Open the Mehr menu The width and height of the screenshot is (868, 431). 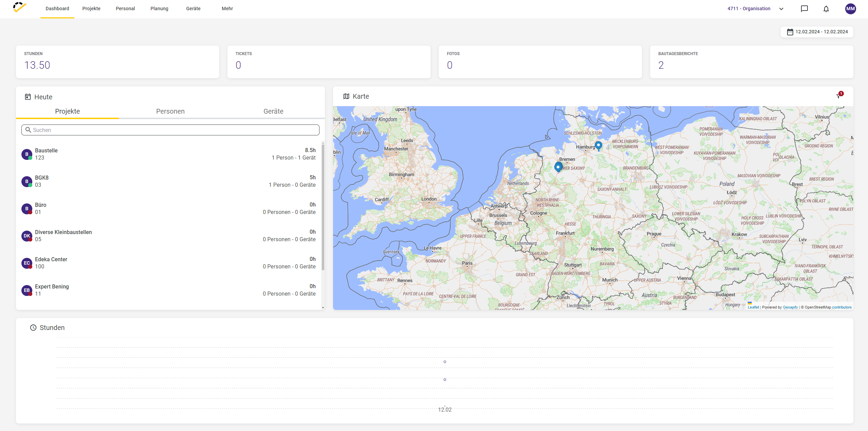pos(227,9)
